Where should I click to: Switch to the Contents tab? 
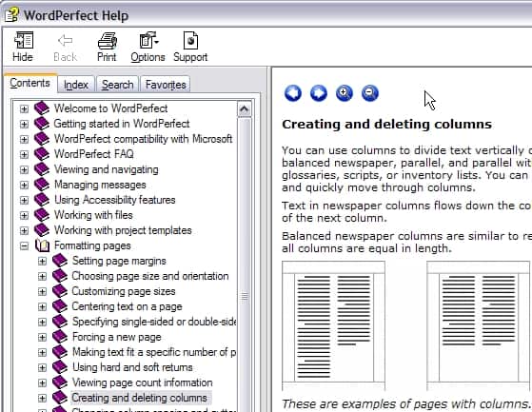click(x=30, y=83)
